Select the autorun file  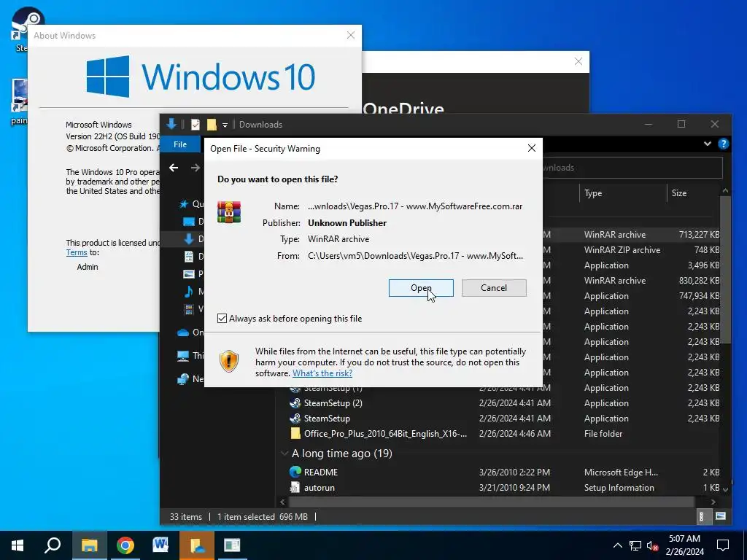tap(320, 488)
